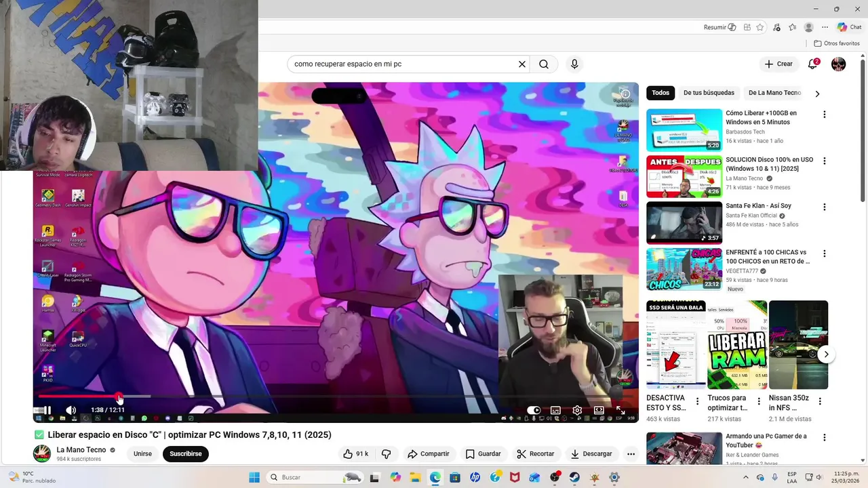Open La Mano Tecno channel name link
Viewport: 868px width, 488px height.
click(x=81, y=450)
